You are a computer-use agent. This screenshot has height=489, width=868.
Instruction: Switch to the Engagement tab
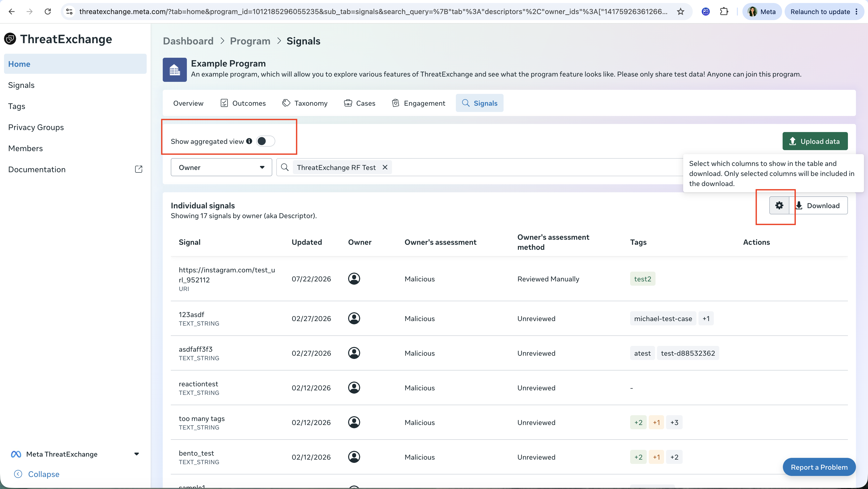418,103
